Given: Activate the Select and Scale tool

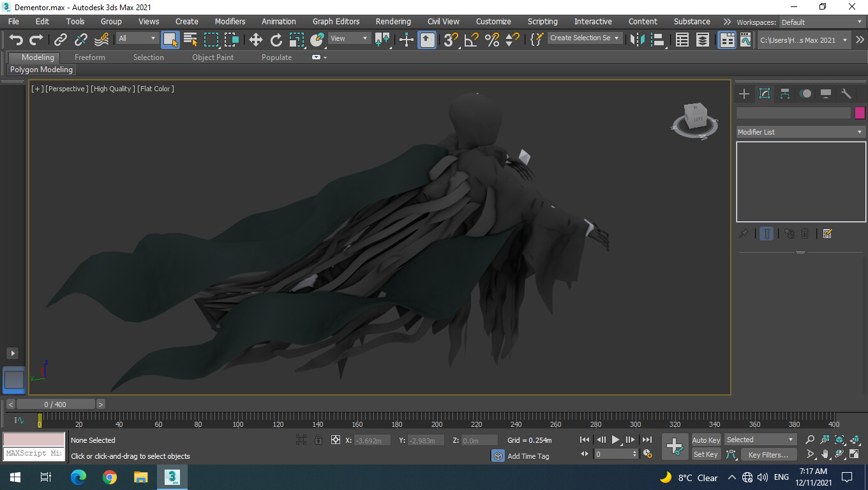Looking at the screenshot, I should (296, 40).
